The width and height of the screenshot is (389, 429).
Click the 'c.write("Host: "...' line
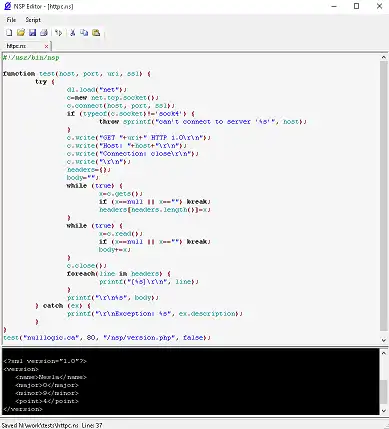click(x=127, y=146)
